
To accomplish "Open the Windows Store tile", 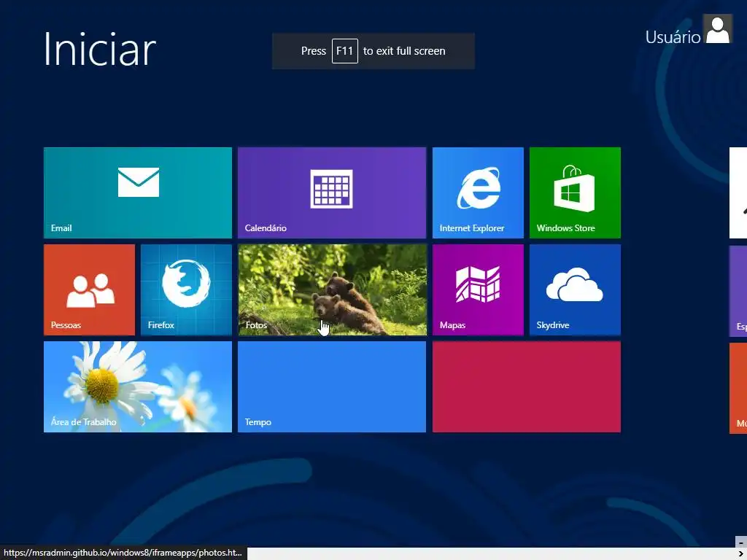I will pyautogui.click(x=575, y=192).
